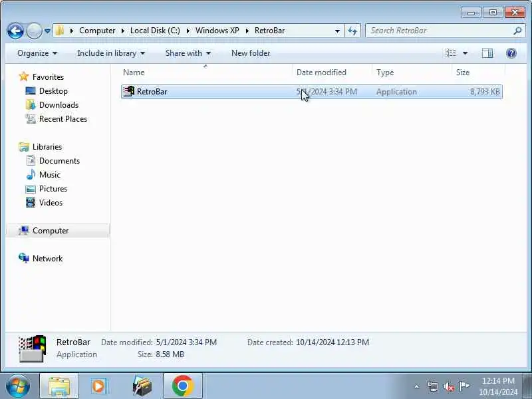Image resolution: width=532 pixels, height=399 pixels.
Task: Show hidden tray icons arrow
Action: tap(417, 386)
